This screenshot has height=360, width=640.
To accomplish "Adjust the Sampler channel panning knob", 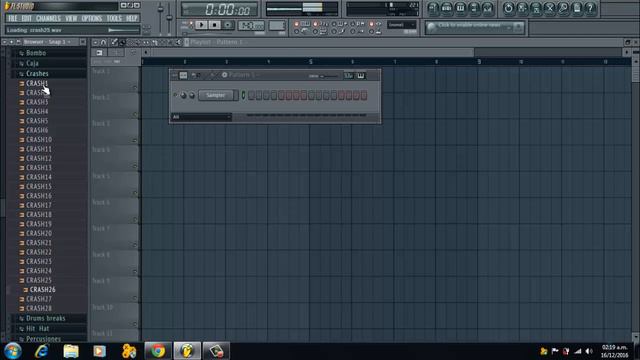I will click(183, 95).
